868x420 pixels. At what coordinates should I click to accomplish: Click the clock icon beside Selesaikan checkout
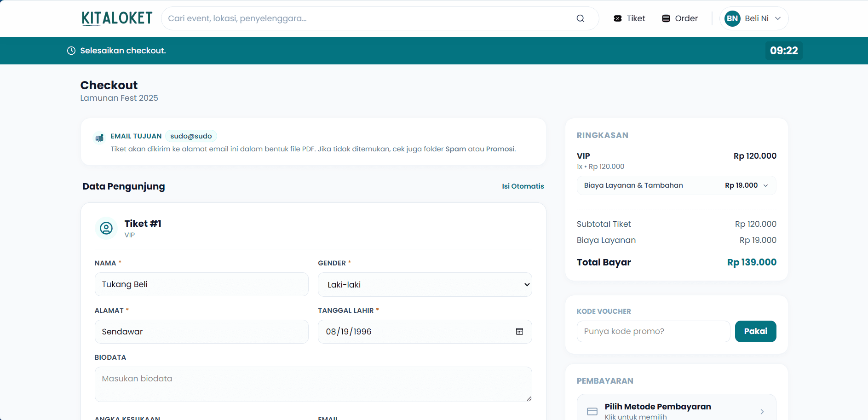pos(71,51)
